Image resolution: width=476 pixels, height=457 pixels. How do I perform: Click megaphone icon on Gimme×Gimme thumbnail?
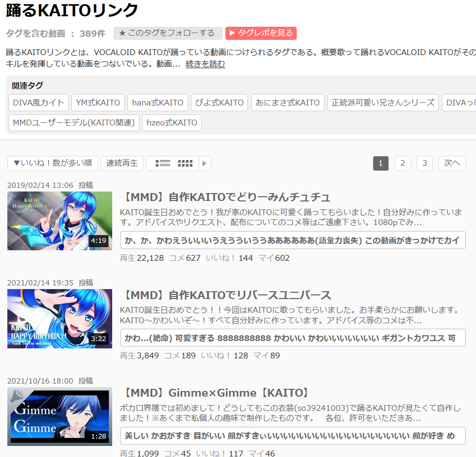(x=17, y=396)
